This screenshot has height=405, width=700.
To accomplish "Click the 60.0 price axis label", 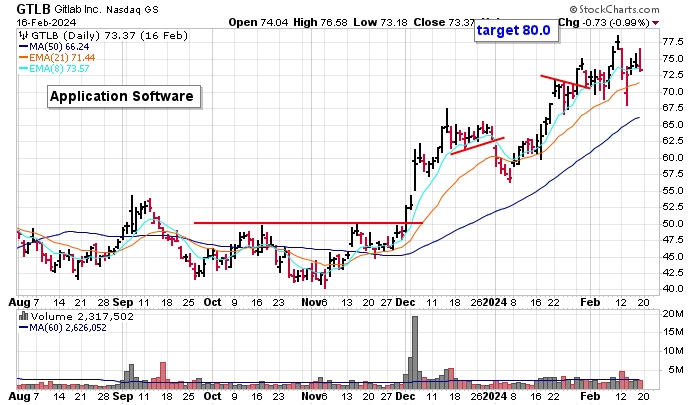I will coord(673,158).
